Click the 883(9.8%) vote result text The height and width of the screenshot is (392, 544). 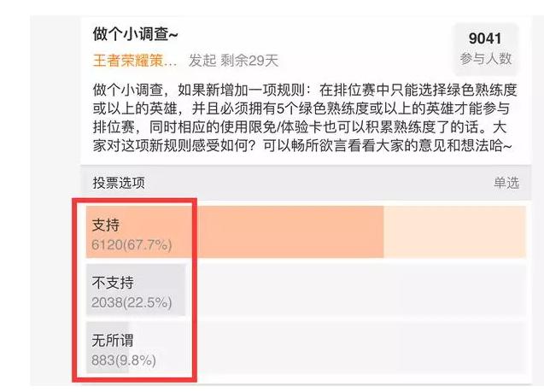pyautogui.click(x=126, y=359)
